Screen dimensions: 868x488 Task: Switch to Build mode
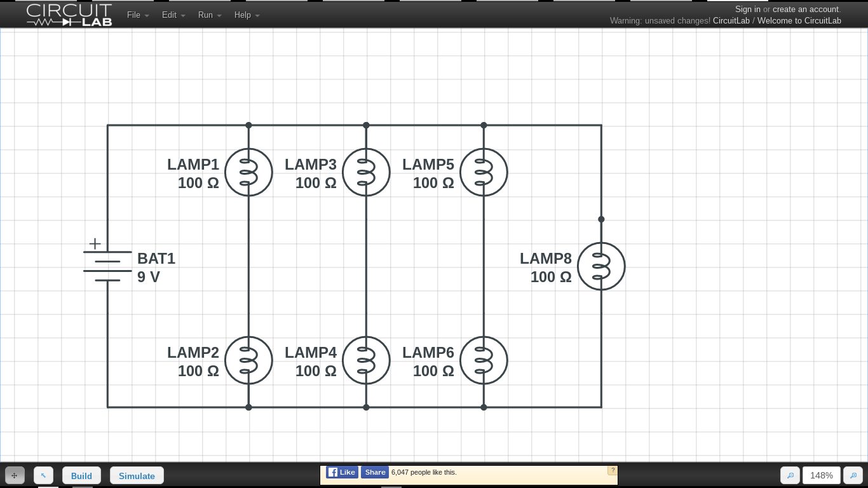(81, 475)
